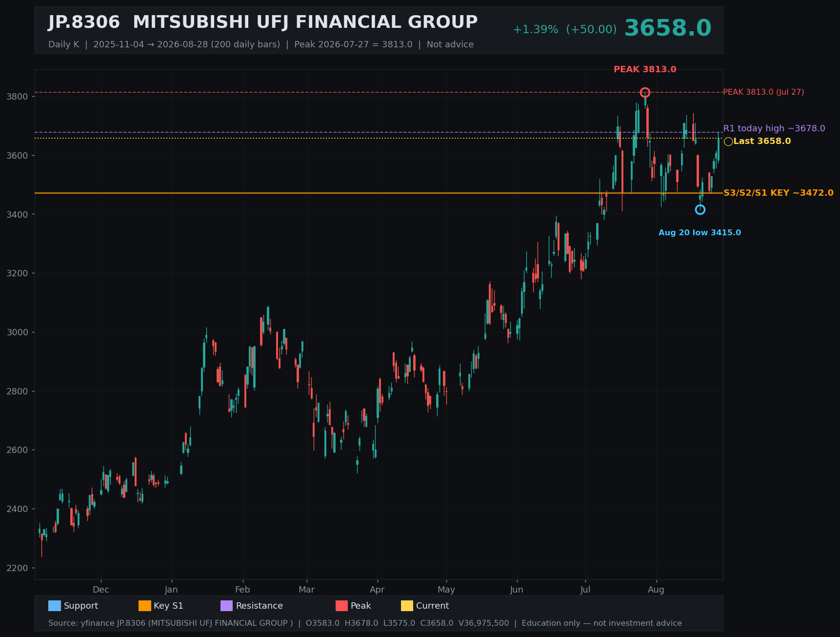
Task: Click the 3800 y-axis tick label
Action: click(x=17, y=97)
